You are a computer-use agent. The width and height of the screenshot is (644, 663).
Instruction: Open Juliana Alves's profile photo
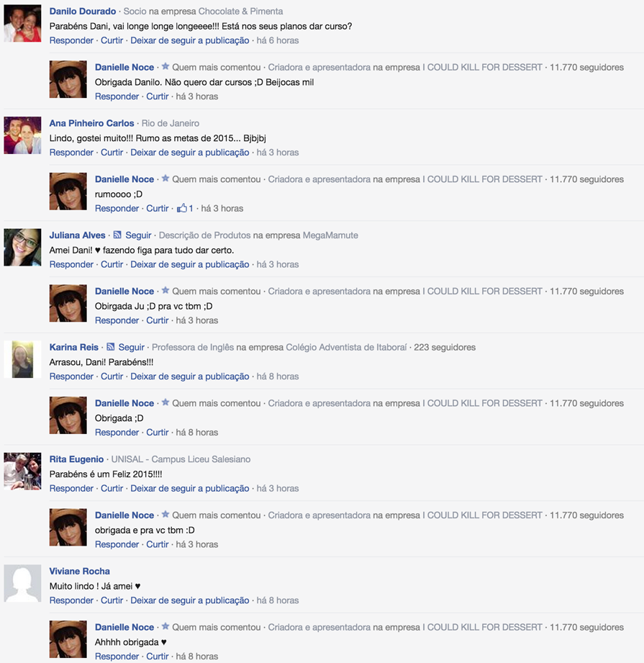22,248
